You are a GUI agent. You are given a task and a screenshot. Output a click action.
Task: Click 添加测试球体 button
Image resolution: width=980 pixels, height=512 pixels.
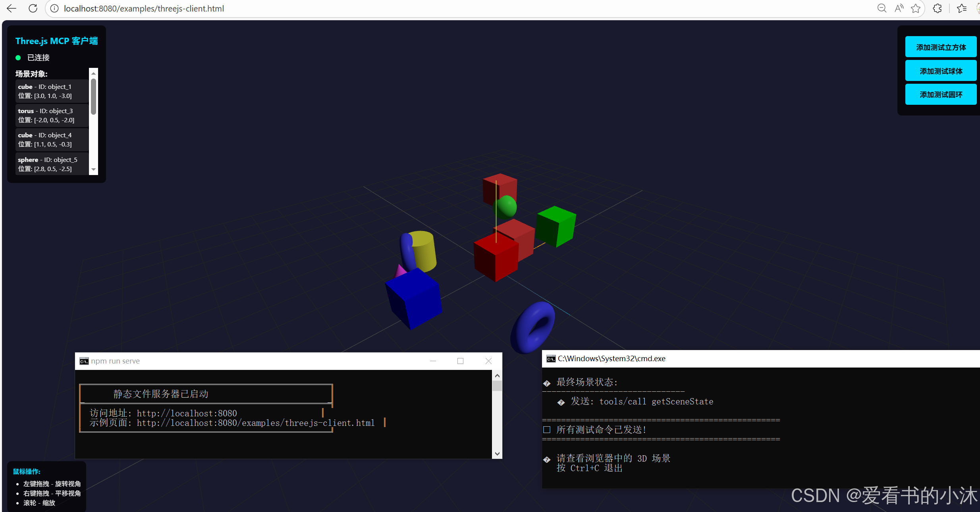tap(941, 71)
